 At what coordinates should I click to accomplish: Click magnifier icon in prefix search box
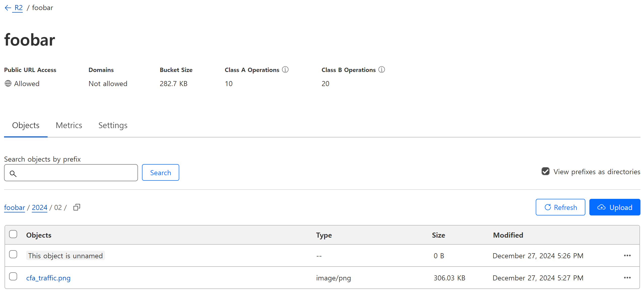pos(13,173)
